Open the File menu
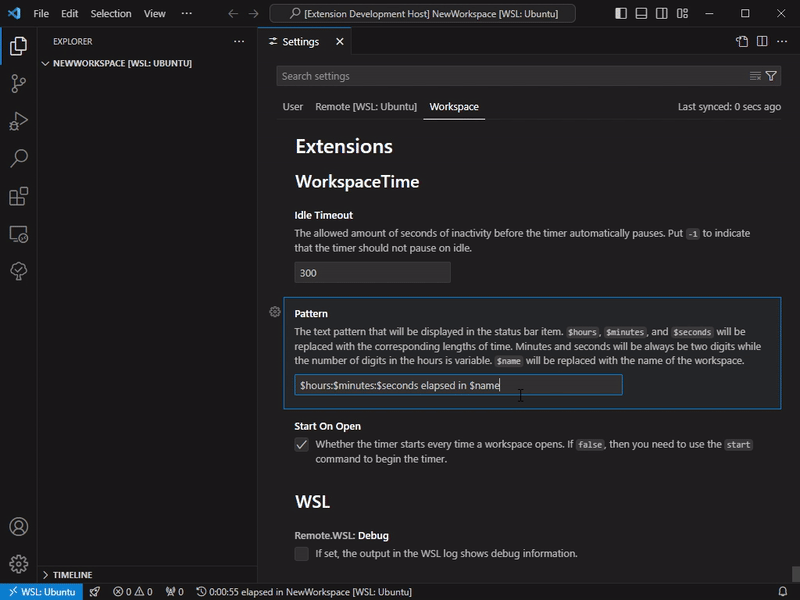Image resolution: width=800 pixels, height=600 pixels. click(x=41, y=14)
